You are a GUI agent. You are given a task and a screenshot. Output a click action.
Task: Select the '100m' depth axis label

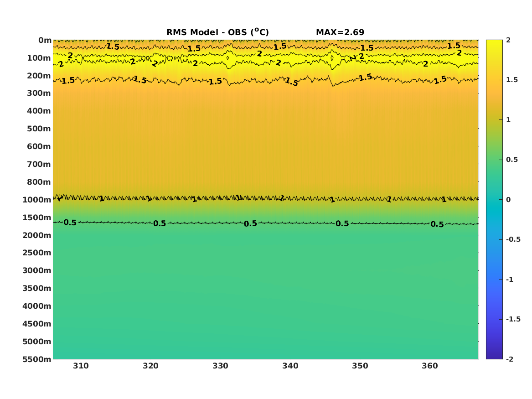pyautogui.click(x=39, y=58)
